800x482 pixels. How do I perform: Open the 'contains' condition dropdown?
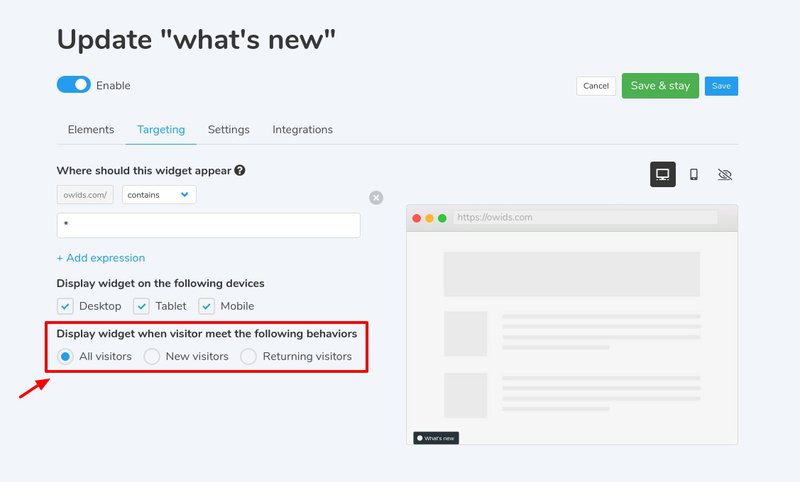click(x=159, y=195)
